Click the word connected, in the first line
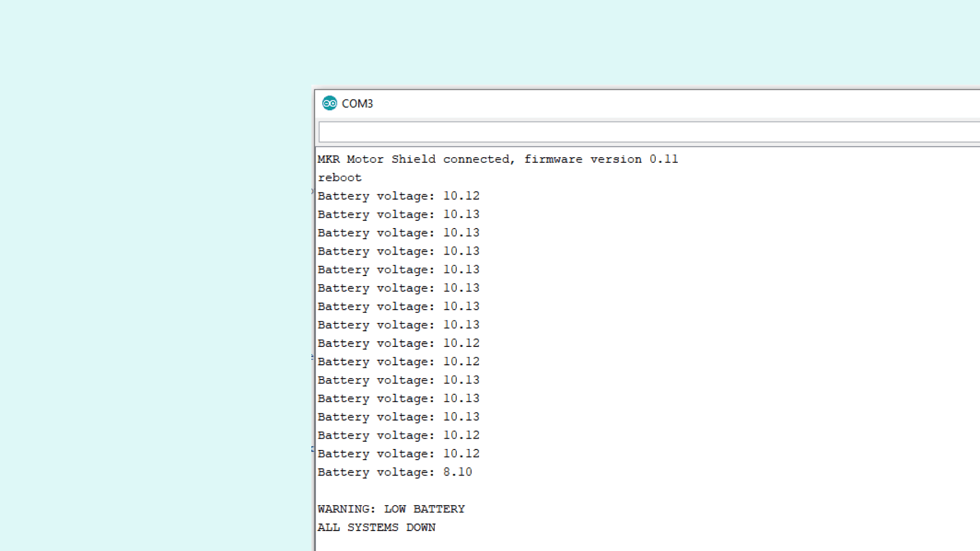980x551 pixels. click(x=478, y=159)
